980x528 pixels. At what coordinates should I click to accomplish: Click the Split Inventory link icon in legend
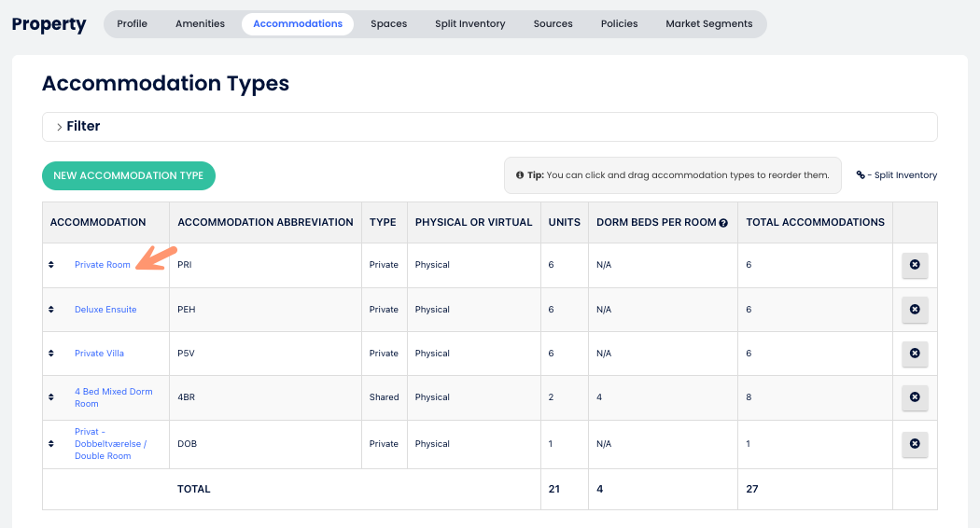(861, 175)
